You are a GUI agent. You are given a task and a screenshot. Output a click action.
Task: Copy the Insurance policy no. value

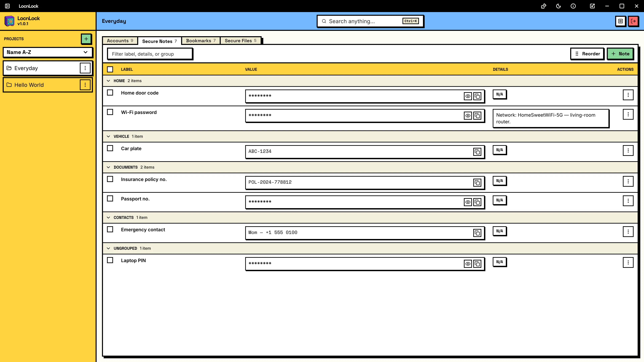pyautogui.click(x=477, y=183)
